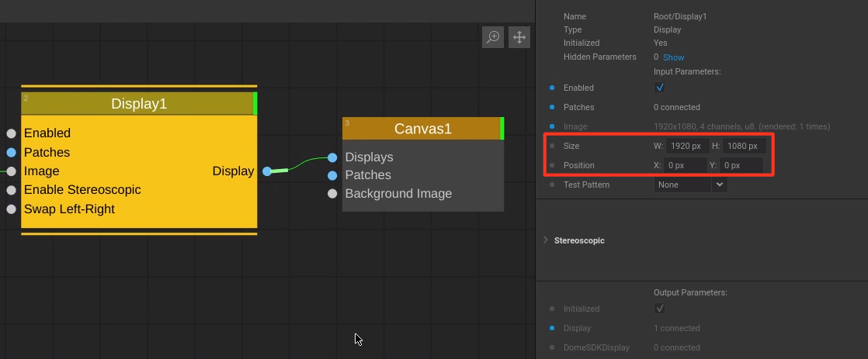Click the blue dot beside Image parameter
The height and width of the screenshot is (359, 868).
(x=552, y=126)
